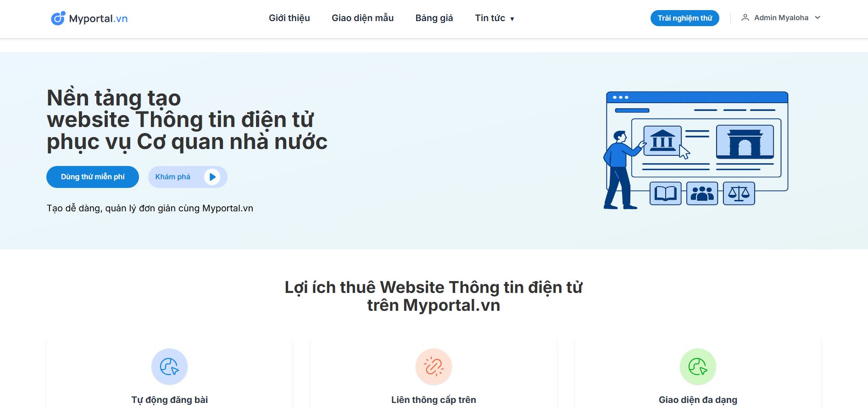Click tagline Tạo dễ dàng, quản lý đơn giản
The height and width of the screenshot is (408, 868).
[x=150, y=208]
